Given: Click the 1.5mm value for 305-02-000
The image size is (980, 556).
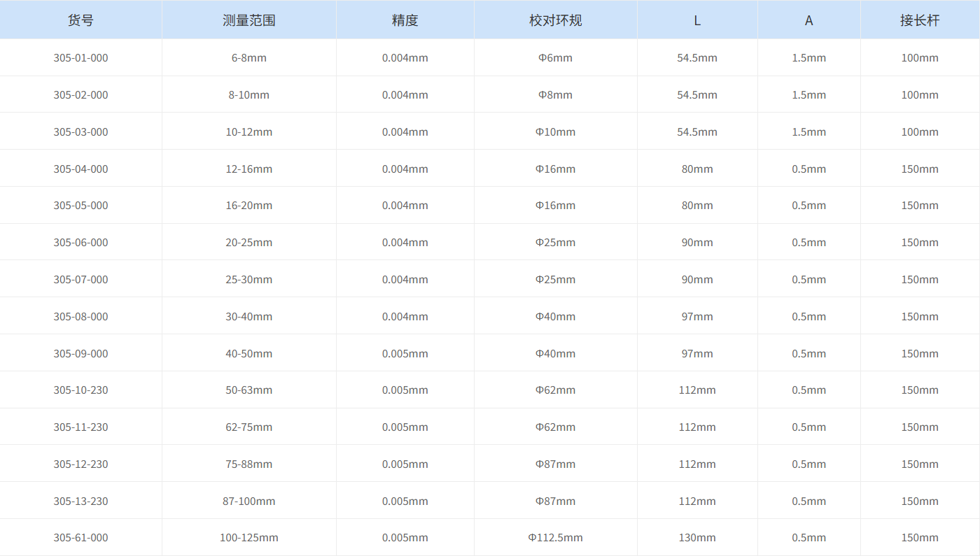Looking at the screenshot, I should pyautogui.click(x=808, y=94).
